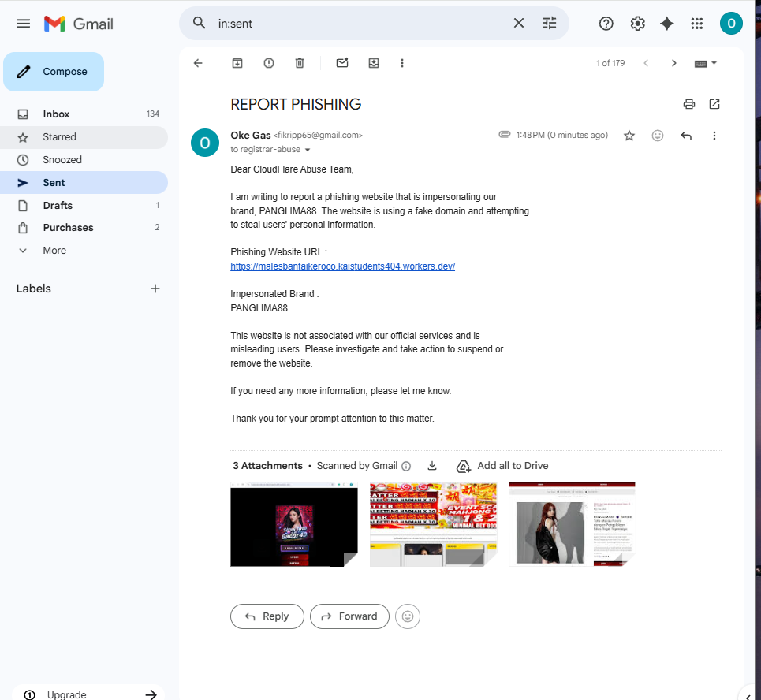Click Scanned by Gmail info icon
This screenshot has width=761, height=700.
point(406,466)
